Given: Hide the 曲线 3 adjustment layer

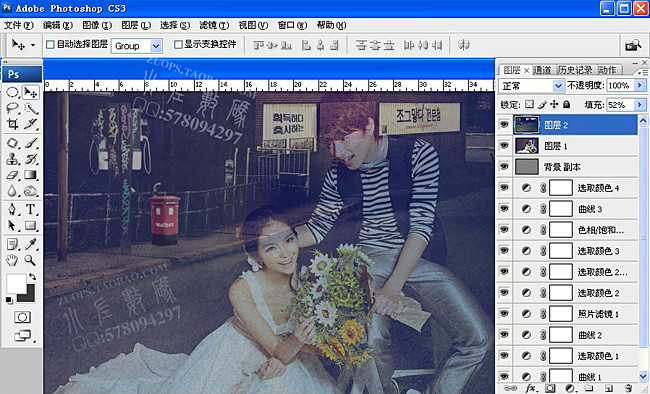Looking at the screenshot, I should tap(504, 208).
